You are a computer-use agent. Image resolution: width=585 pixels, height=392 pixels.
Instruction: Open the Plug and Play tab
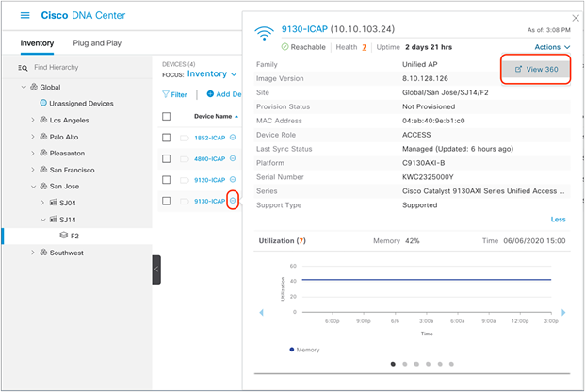[x=97, y=43]
